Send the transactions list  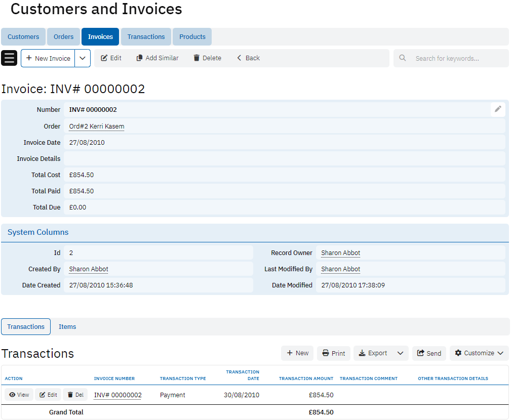429,353
